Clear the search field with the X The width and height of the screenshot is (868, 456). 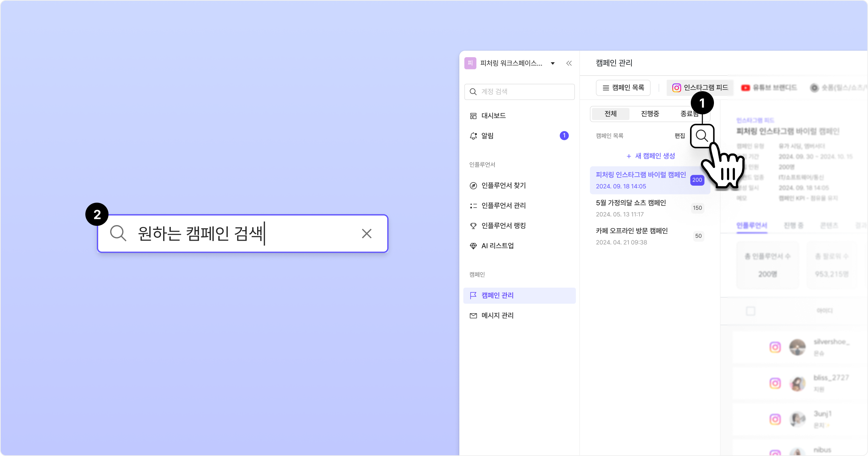point(367,234)
